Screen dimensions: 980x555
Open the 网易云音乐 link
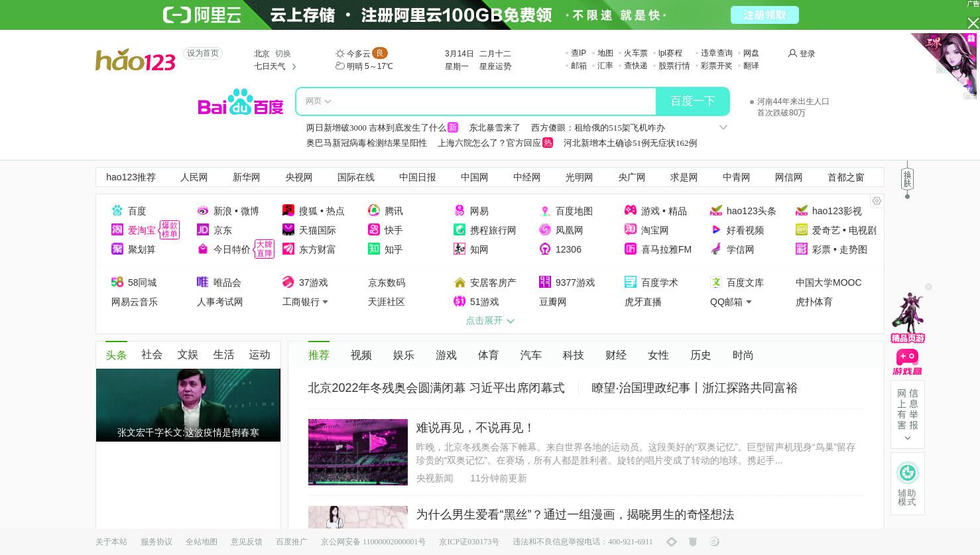(x=135, y=302)
